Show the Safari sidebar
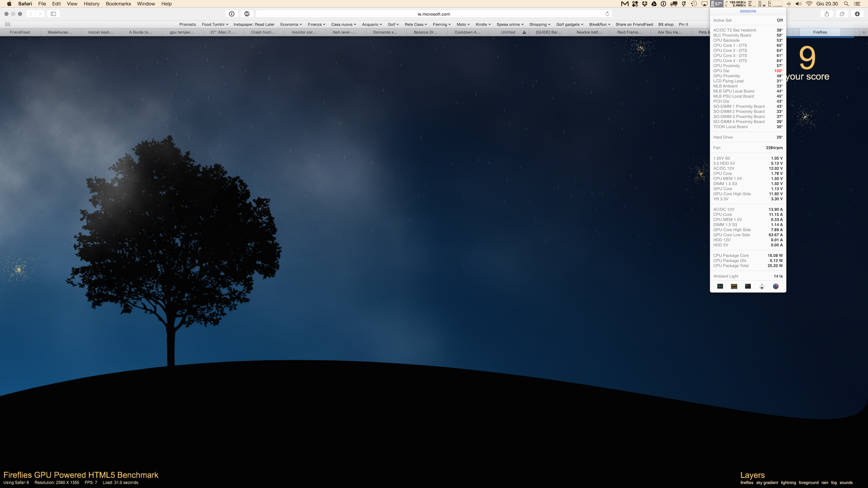Image resolution: width=868 pixels, height=488 pixels. (53, 14)
